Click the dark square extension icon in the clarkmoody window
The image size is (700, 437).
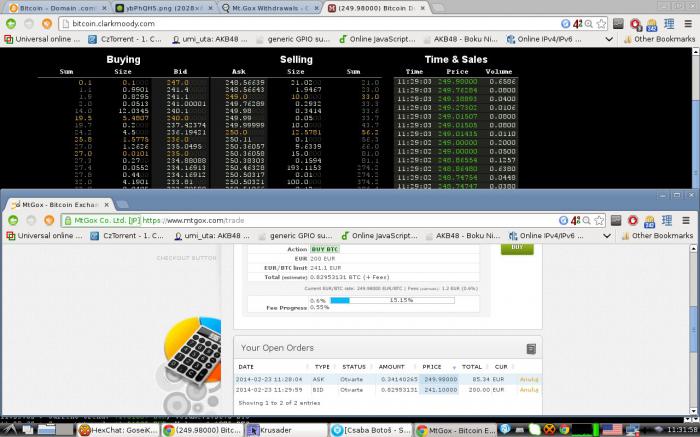click(x=618, y=24)
